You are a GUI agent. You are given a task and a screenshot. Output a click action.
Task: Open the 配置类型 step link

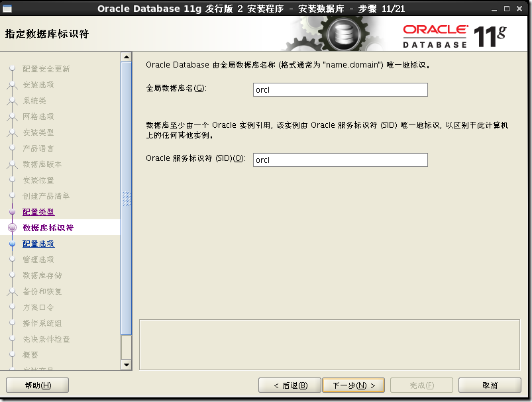tap(38, 212)
